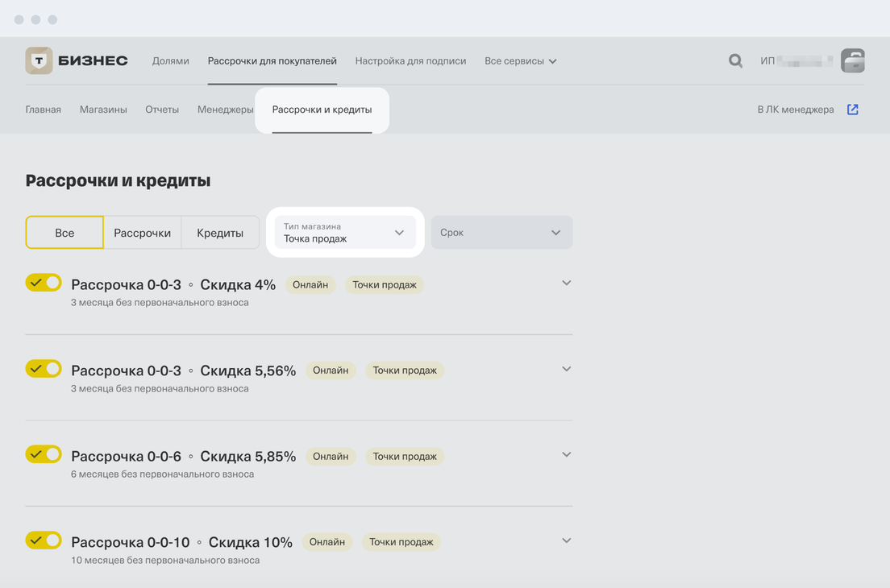890x588 pixels.
Task: Disable the Рассрочка 0-0-3 Скидка 4% toggle
Action: 44,283
